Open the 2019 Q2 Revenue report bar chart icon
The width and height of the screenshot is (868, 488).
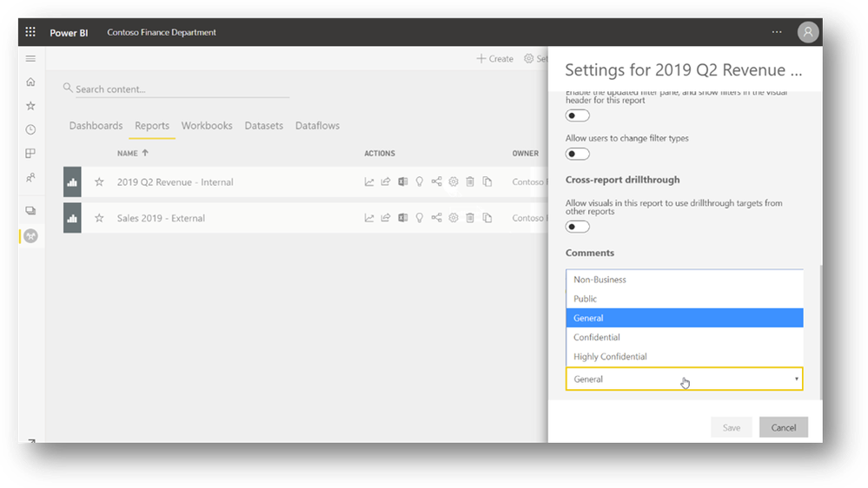pyautogui.click(x=72, y=182)
